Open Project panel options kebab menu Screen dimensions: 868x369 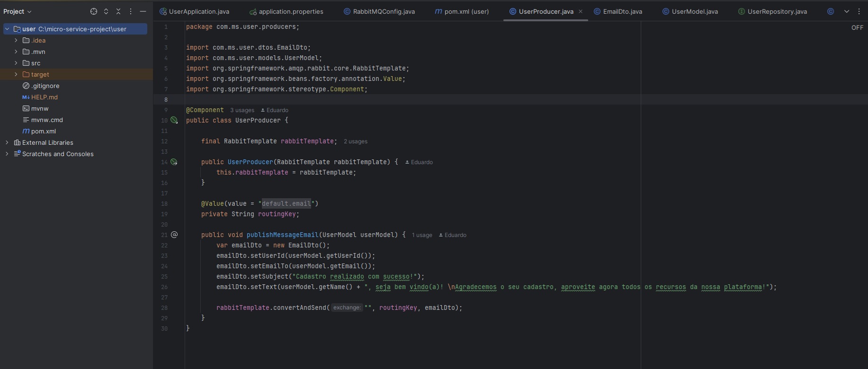(x=131, y=11)
